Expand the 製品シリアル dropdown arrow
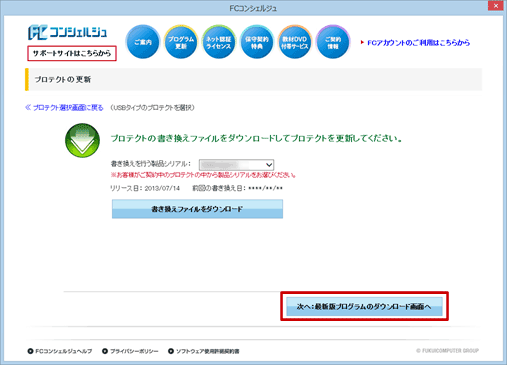This screenshot has height=365, width=507. click(x=269, y=165)
